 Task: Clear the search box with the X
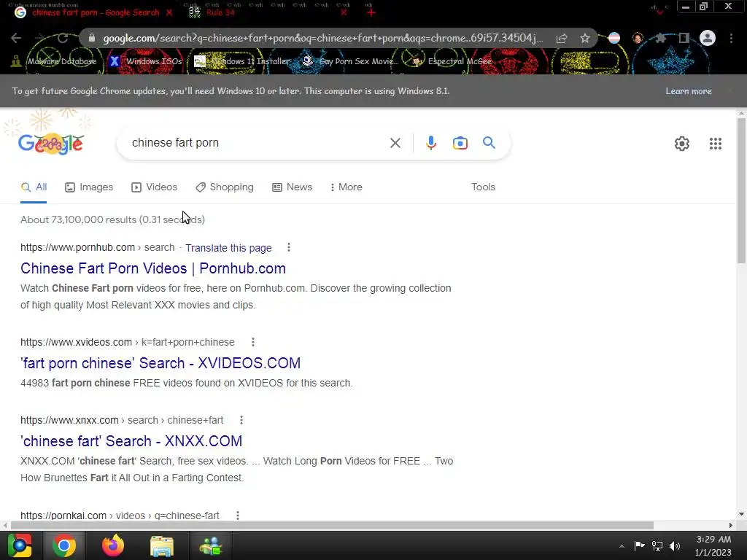(x=395, y=143)
